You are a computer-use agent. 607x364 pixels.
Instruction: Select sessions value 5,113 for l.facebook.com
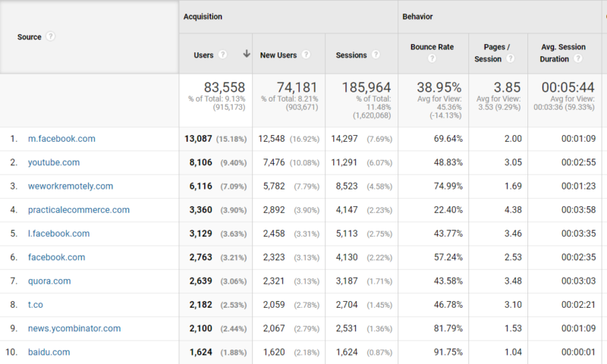pos(347,234)
